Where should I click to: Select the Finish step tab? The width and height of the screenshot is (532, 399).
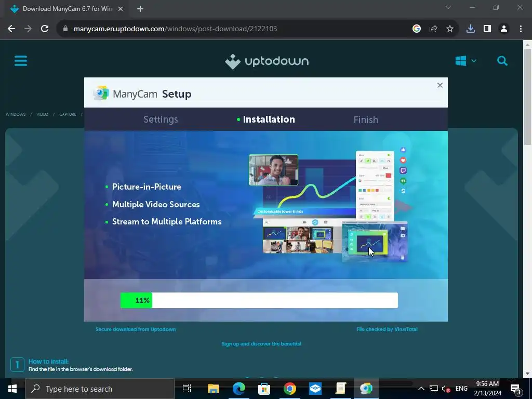[366, 120]
